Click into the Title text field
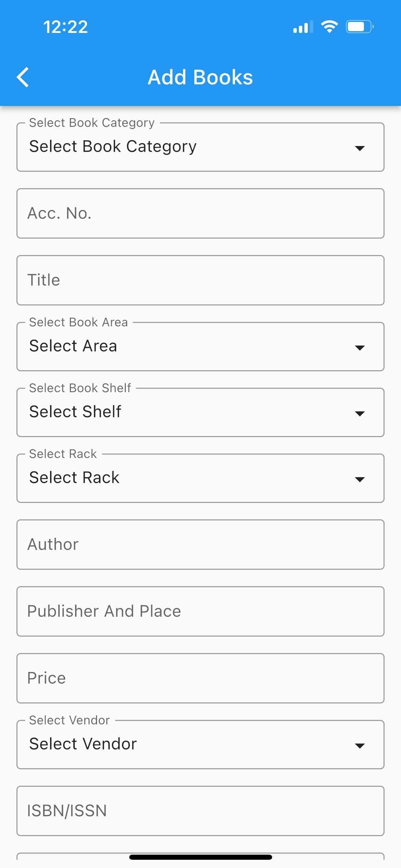 click(x=200, y=280)
